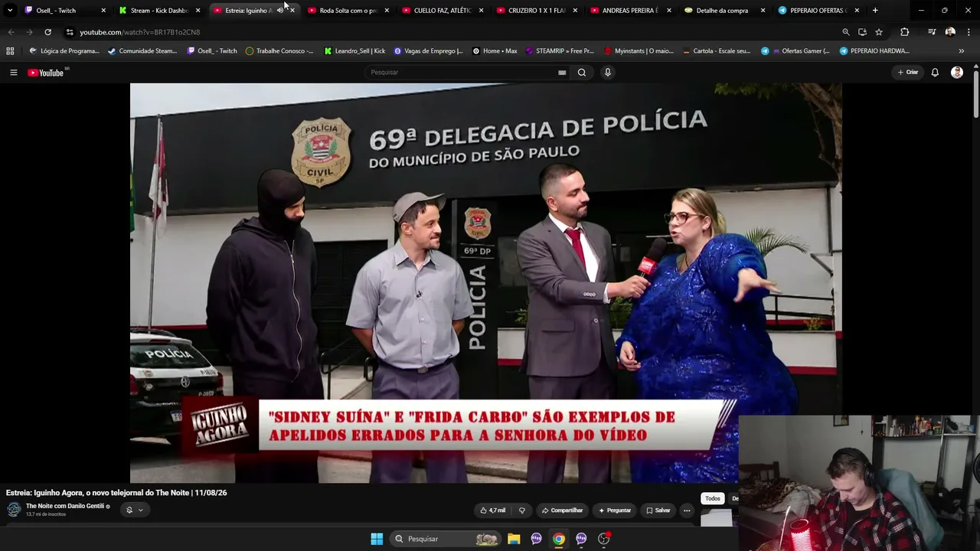Show more actions with the three dots
Screen dimensions: 980x551
687,510
